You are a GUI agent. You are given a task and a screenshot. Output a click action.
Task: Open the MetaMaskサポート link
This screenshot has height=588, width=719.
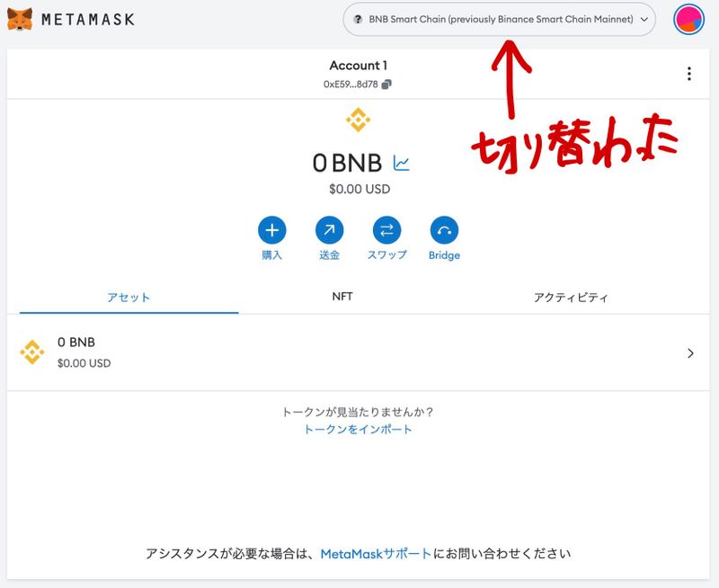[376, 553]
